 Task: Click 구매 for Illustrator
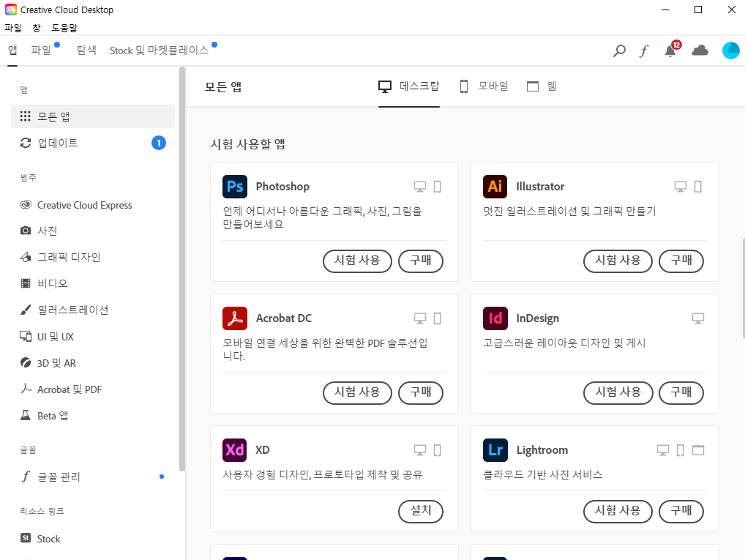pos(681,261)
